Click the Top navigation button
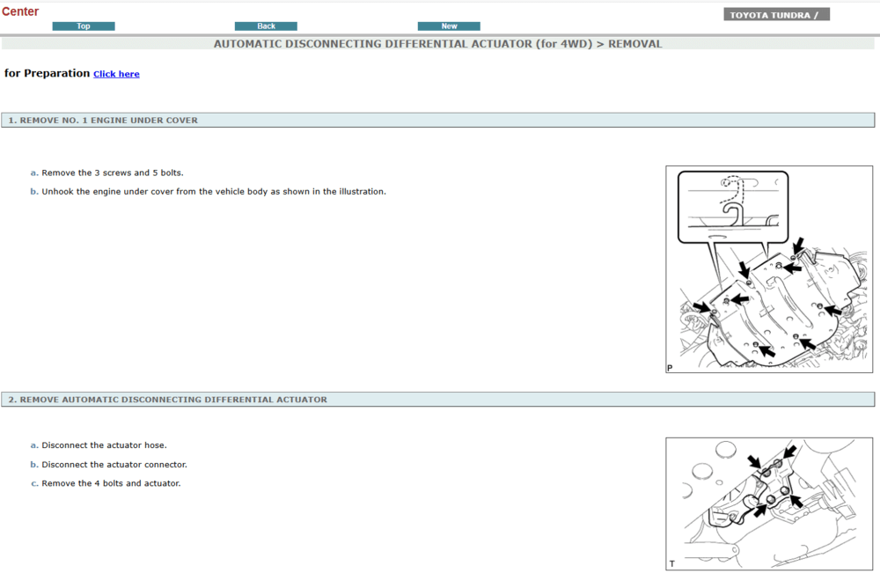This screenshot has height=588, width=880. point(84,26)
